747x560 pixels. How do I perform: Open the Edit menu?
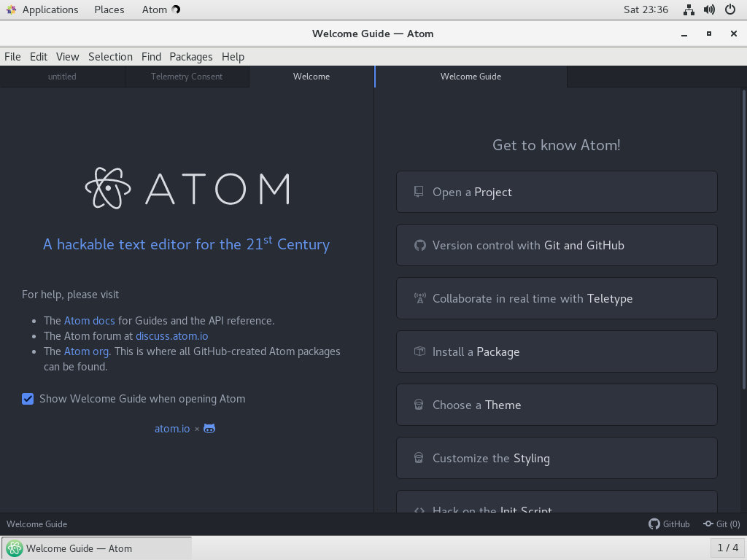pyautogui.click(x=39, y=57)
